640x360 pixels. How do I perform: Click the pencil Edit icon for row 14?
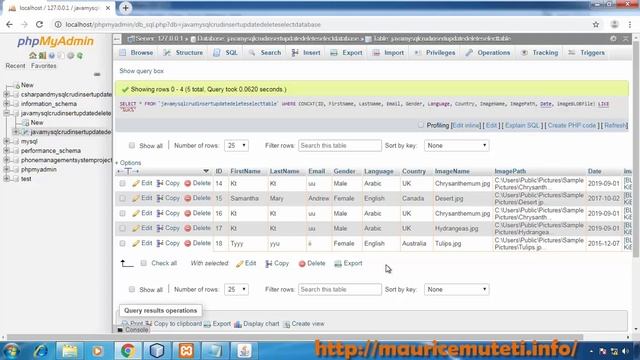tap(136, 183)
